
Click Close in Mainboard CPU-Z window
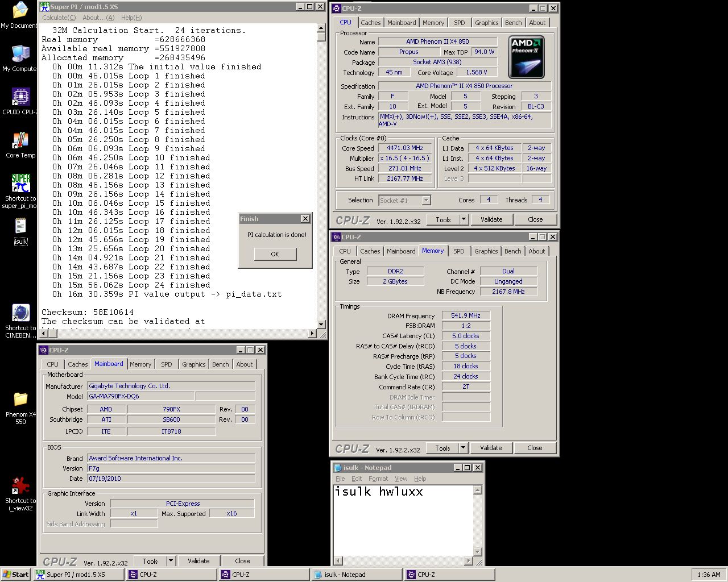[x=242, y=561]
